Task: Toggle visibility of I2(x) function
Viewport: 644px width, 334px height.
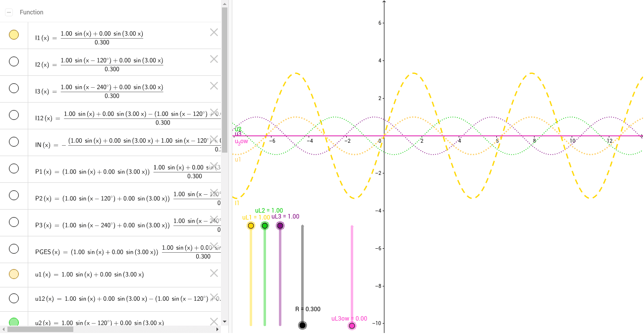Action: (x=14, y=61)
